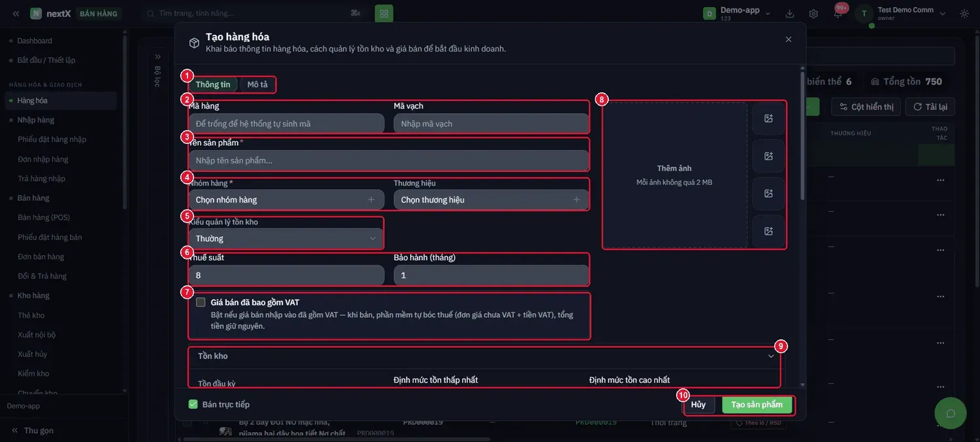Click the Tìm trang, tính năng search box
The height and width of the screenshot is (442, 980).
[255, 13]
